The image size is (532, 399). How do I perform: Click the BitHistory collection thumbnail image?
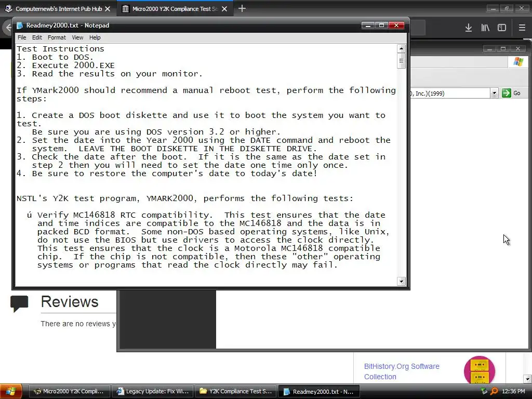tap(480, 370)
